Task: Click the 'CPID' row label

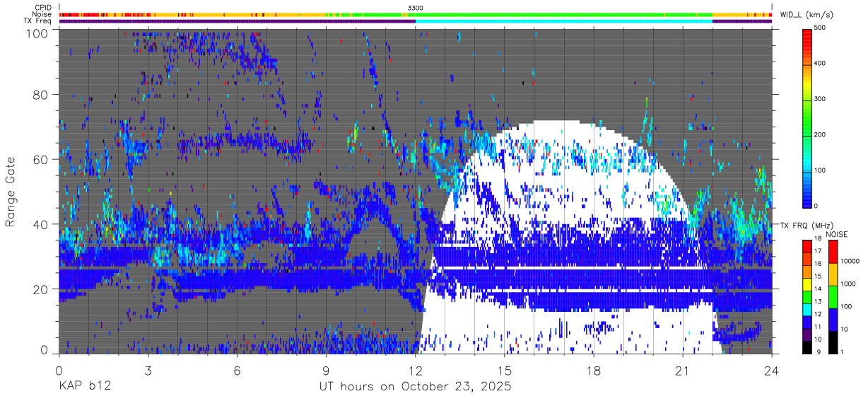Action: click(x=43, y=7)
